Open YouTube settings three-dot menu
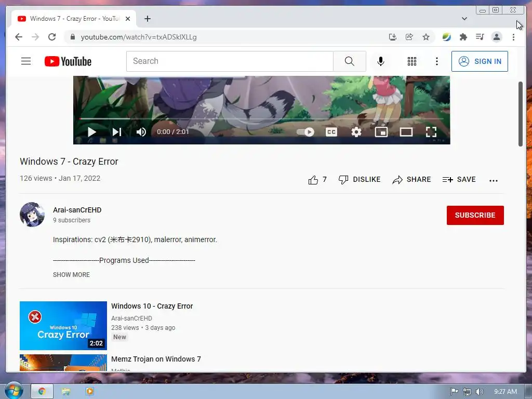 (436, 61)
